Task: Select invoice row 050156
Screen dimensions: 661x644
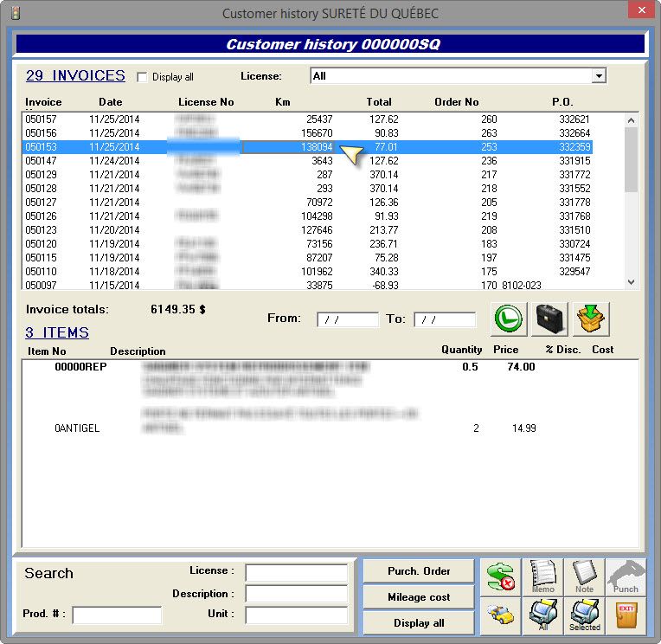Action: [x=307, y=133]
